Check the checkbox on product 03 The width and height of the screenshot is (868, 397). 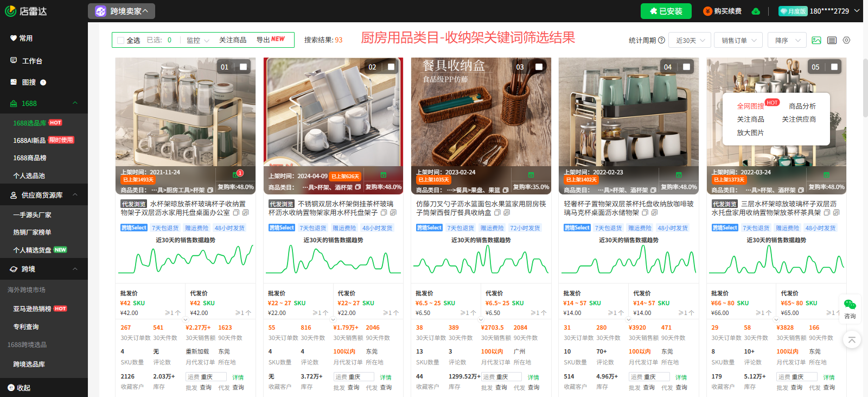point(539,67)
